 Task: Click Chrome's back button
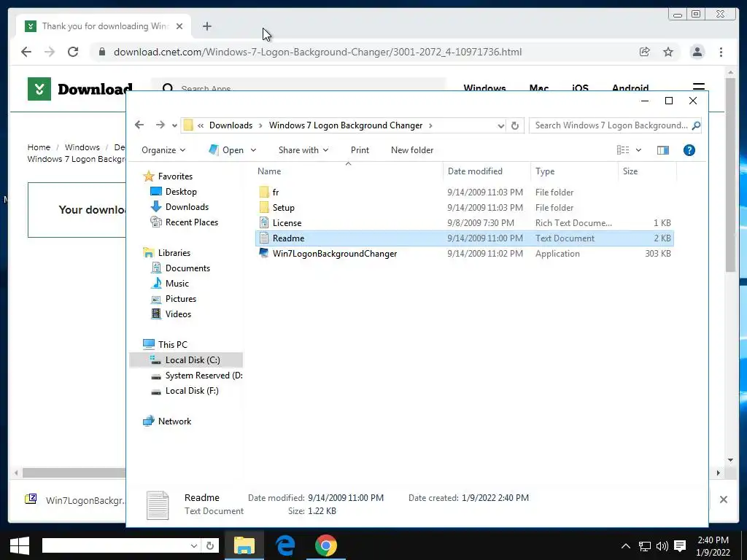[x=26, y=52]
